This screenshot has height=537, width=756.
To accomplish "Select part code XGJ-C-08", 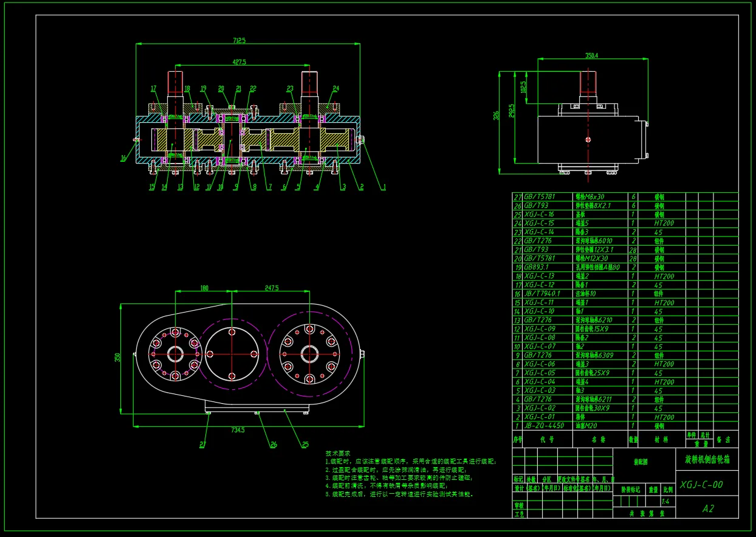I will click(x=539, y=338).
